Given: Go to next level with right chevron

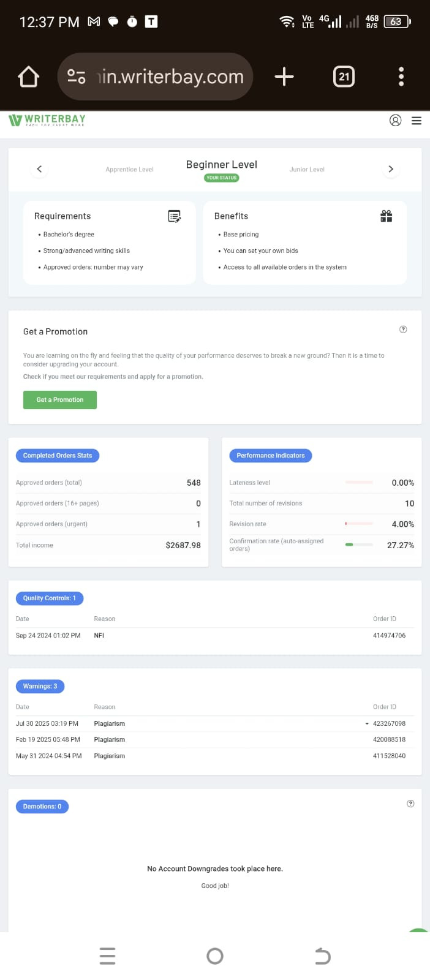Looking at the screenshot, I should tap(391, 169).
